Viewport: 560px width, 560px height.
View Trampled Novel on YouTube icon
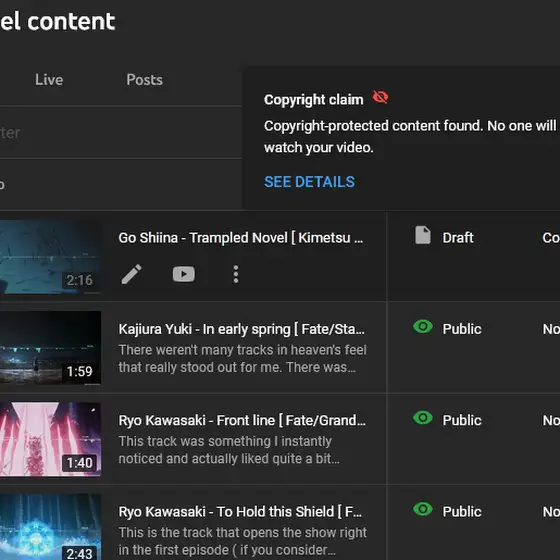(x=184, y=274)
